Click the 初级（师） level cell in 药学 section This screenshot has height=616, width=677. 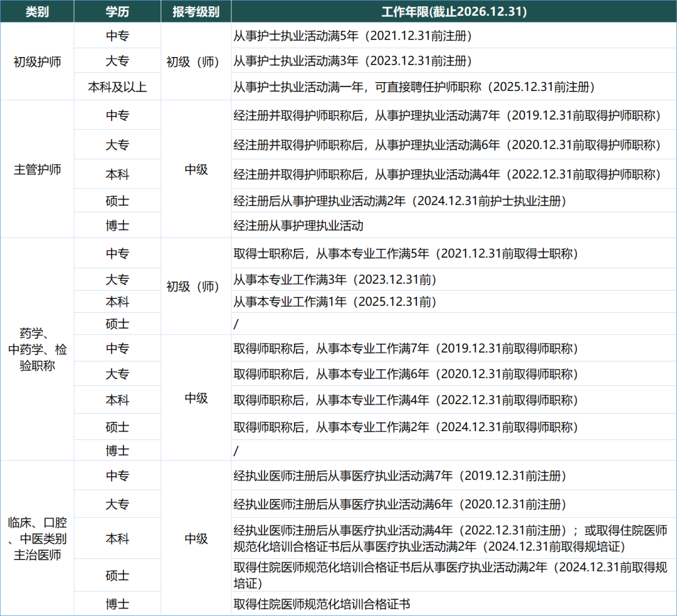coord(196,286)
